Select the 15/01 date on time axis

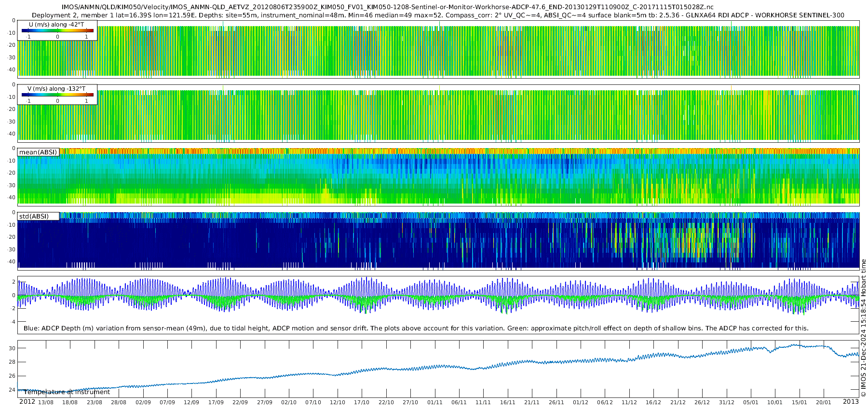pyautogui.click(x=799, y=402)
